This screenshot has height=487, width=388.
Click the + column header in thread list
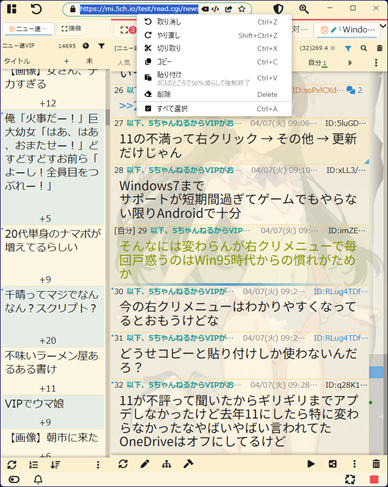(x=66, y=61)
